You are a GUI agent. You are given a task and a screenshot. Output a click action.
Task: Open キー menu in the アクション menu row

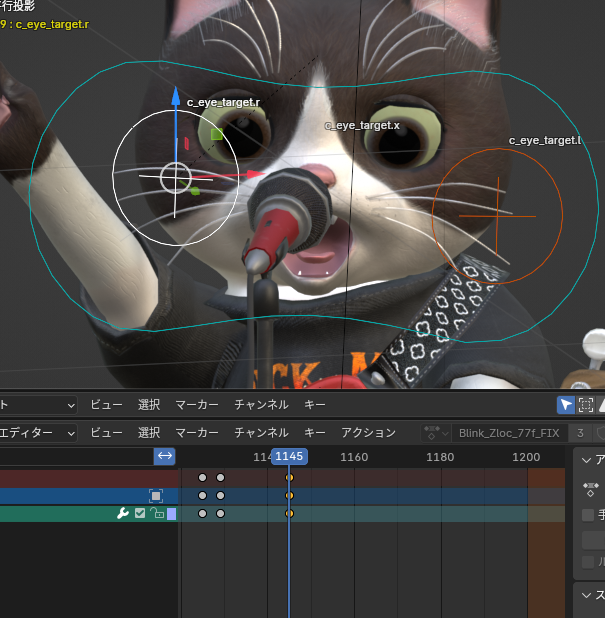315,433
